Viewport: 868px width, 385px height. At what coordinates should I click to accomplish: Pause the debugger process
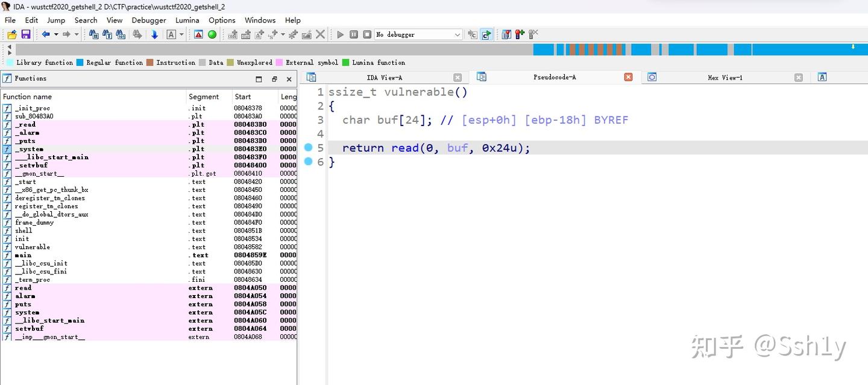[x=354, y=34]
